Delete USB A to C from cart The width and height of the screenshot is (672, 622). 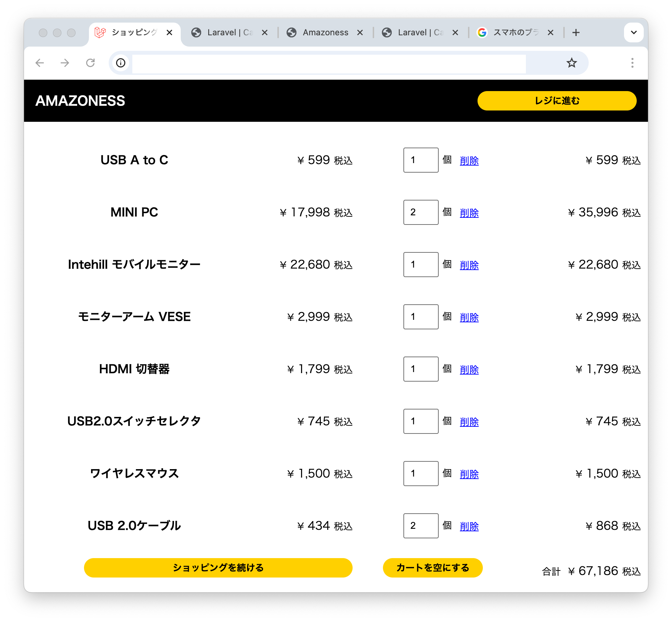point(469,161)
